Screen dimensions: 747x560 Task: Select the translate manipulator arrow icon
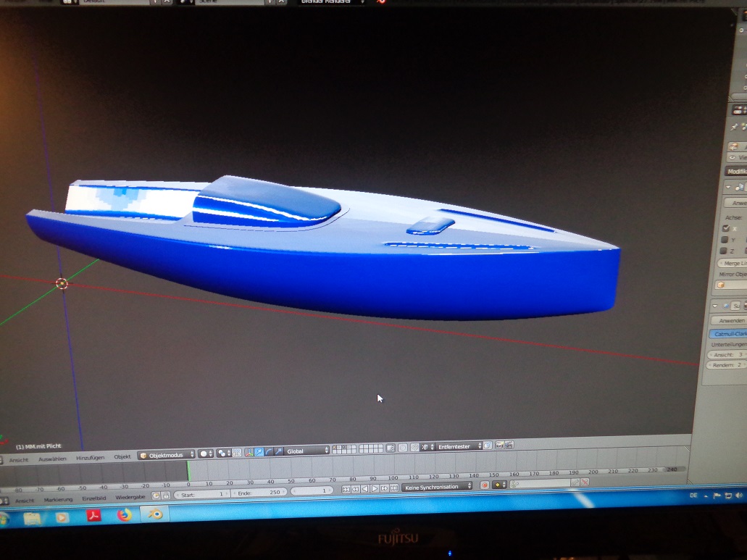pyautogui.click(x=259, y=452)
